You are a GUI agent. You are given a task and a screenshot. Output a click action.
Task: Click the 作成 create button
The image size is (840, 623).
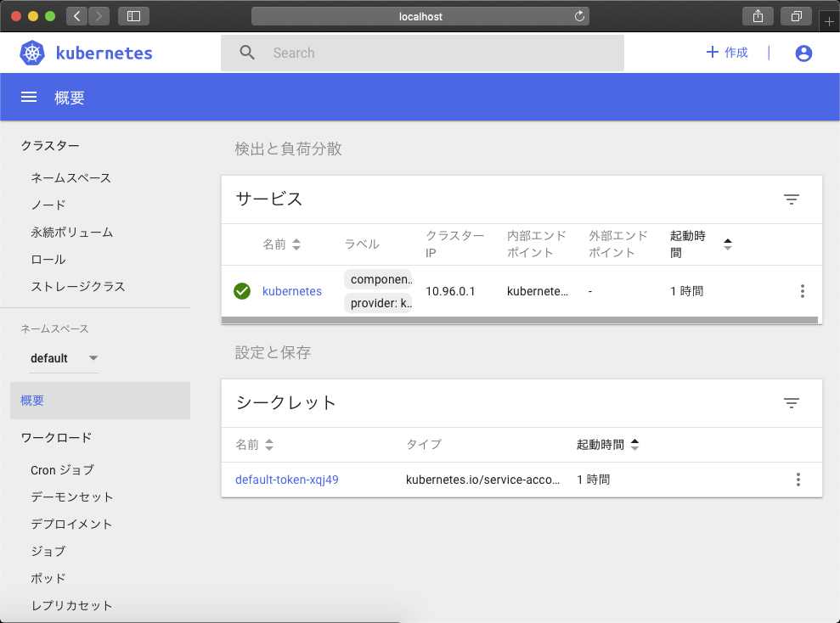pos(727,53)
